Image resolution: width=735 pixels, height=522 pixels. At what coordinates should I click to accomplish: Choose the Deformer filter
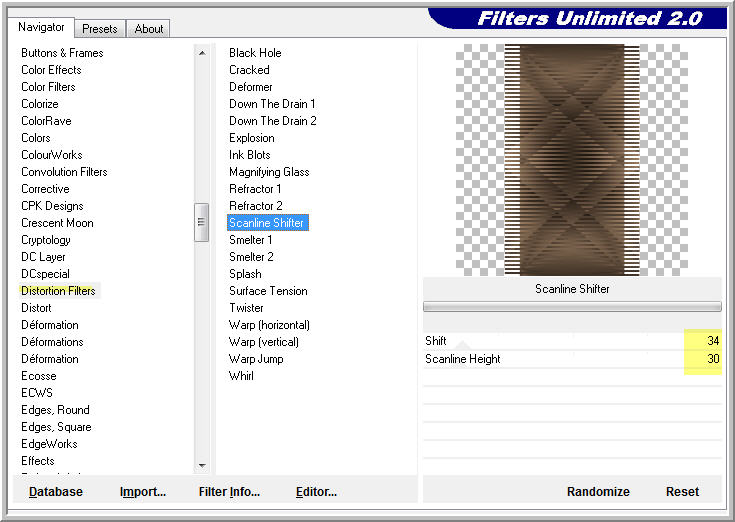pyautogui.click(x=250, y=87)
